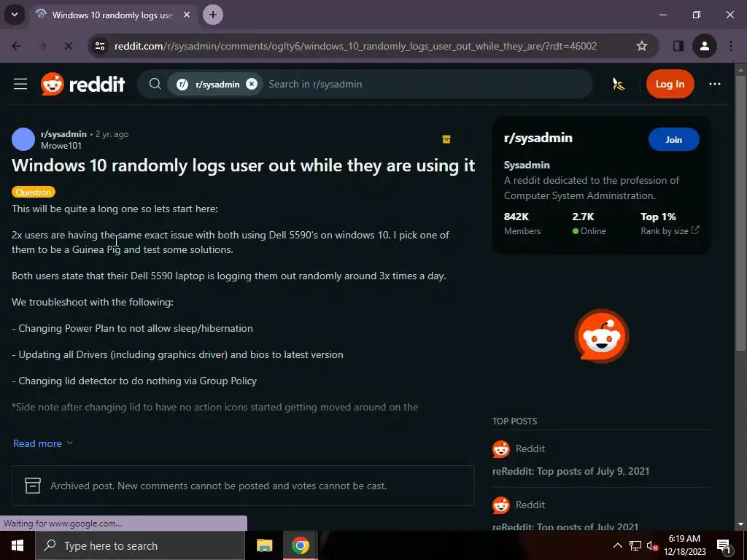Click the r/sysadmin subreddit link on post
This screenshot has height=560, width=747.
pyautogui.click(x=64, y=134)
